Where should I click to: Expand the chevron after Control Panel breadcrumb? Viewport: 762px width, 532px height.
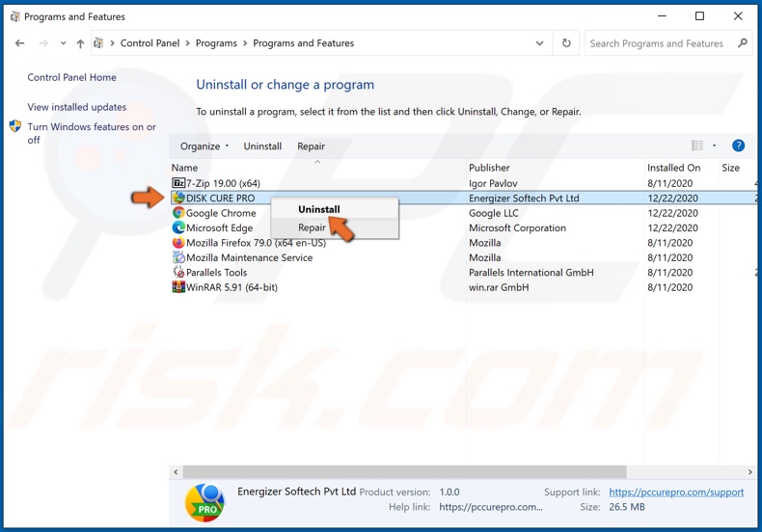pos(187,43)
